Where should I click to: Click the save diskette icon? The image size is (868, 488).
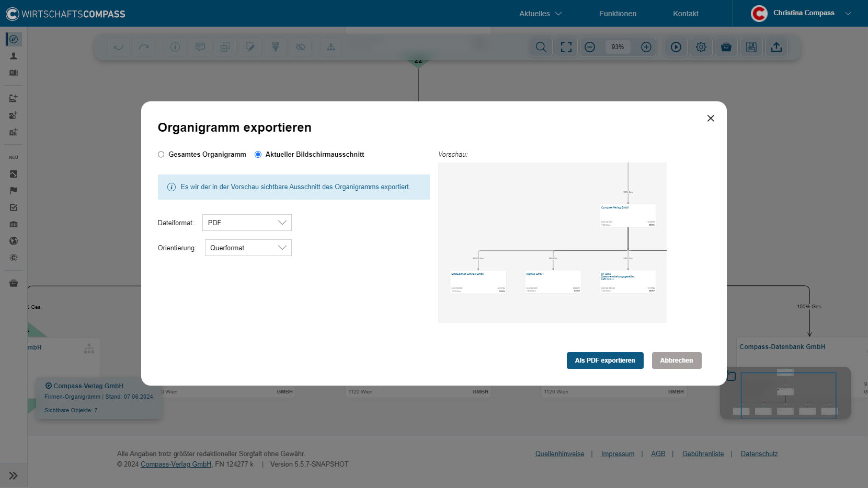click(751, 47)
